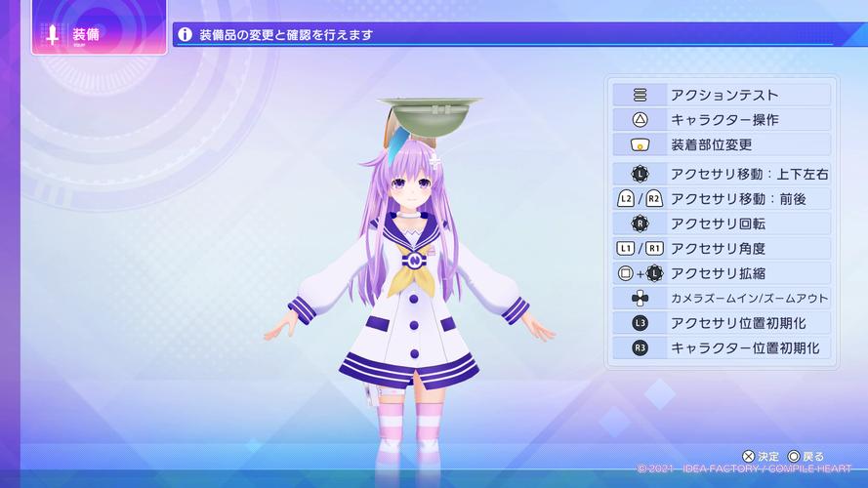The height and width of the screenshot is (488, 868).
Task: Click the L1 shoulder button icon
Action: click(x=626, y=248)
